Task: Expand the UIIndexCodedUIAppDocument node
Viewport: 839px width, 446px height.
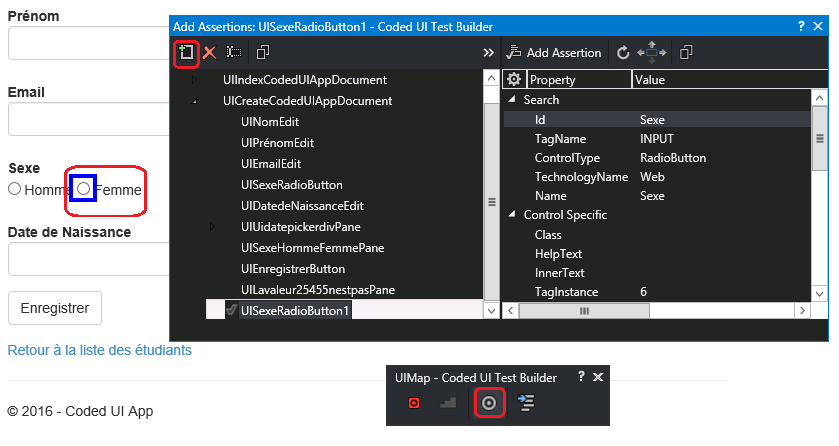Action: coord(194,80)
